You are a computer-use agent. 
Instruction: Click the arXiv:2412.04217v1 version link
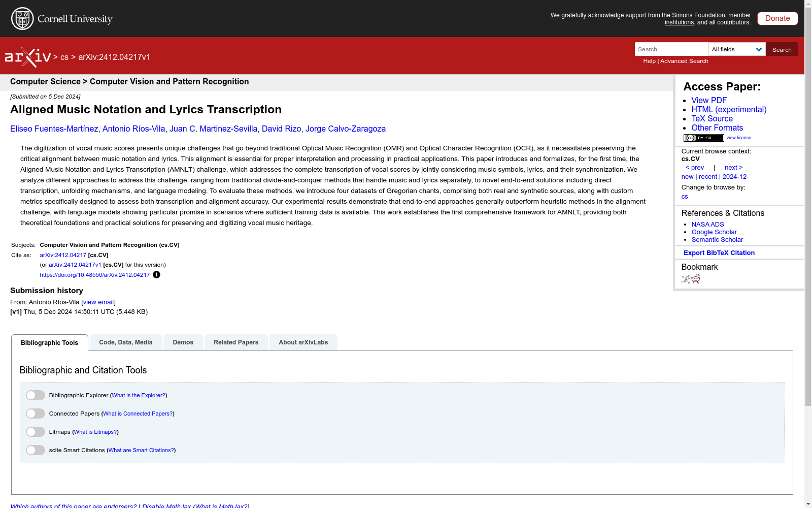tap(75, 265)
